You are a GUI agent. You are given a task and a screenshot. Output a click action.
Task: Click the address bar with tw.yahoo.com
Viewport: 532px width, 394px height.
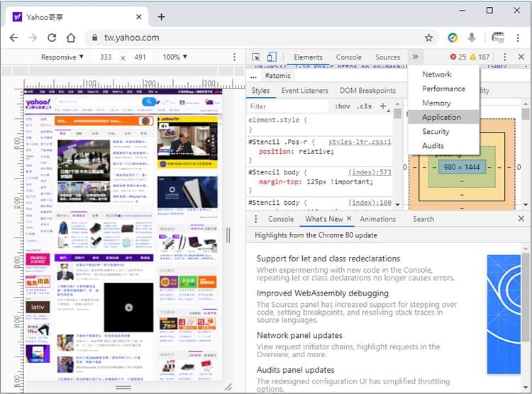pos(261,38)
